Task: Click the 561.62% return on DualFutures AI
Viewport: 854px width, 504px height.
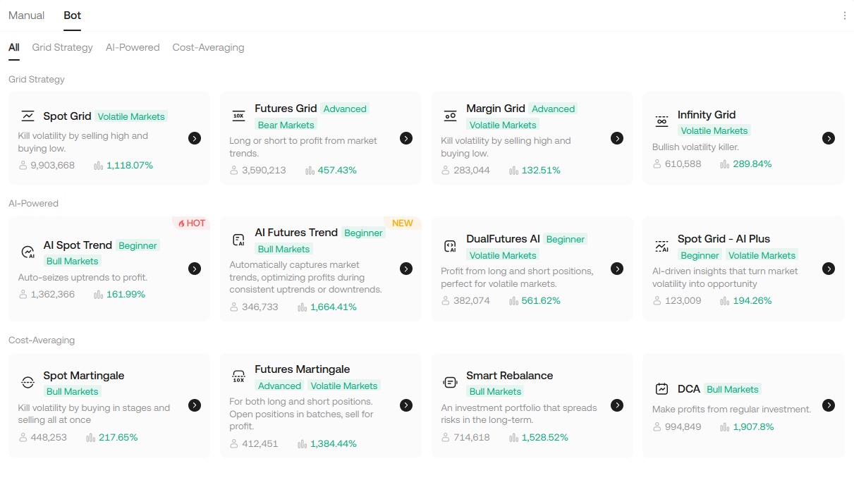Action: 541,301
